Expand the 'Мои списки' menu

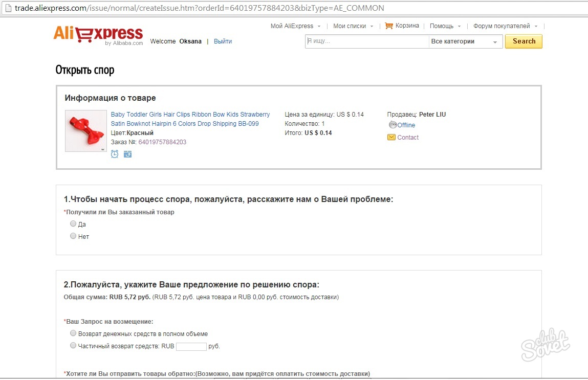(x=353, y=26)
